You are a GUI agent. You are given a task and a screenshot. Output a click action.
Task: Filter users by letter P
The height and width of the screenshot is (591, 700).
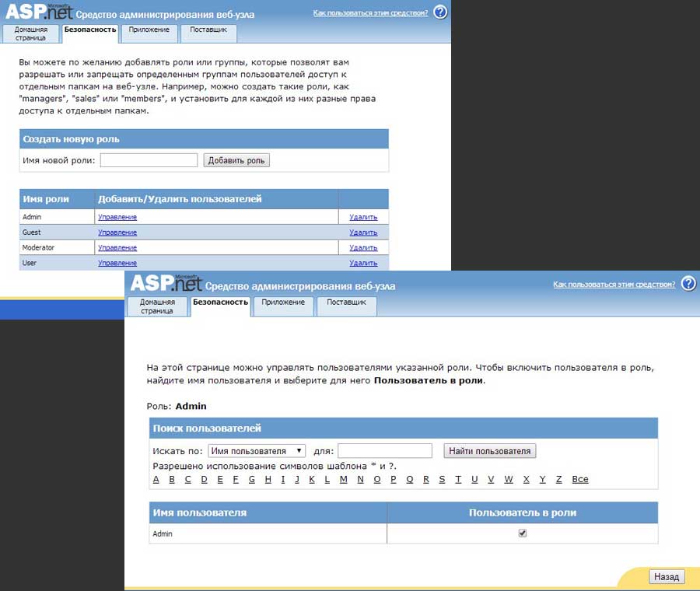394,479
